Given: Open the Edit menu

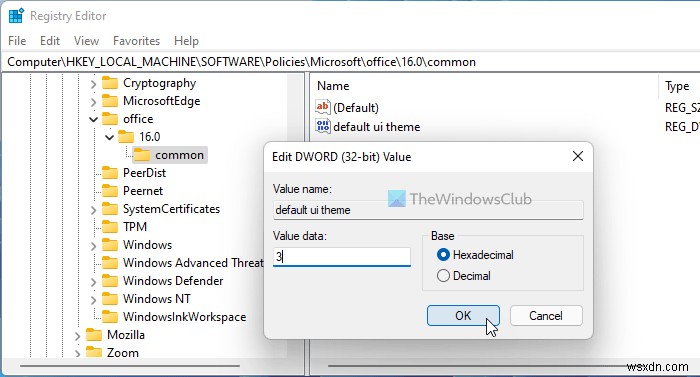Looking at the screenshot, I should pyautogui.click(x=50, y=41).
